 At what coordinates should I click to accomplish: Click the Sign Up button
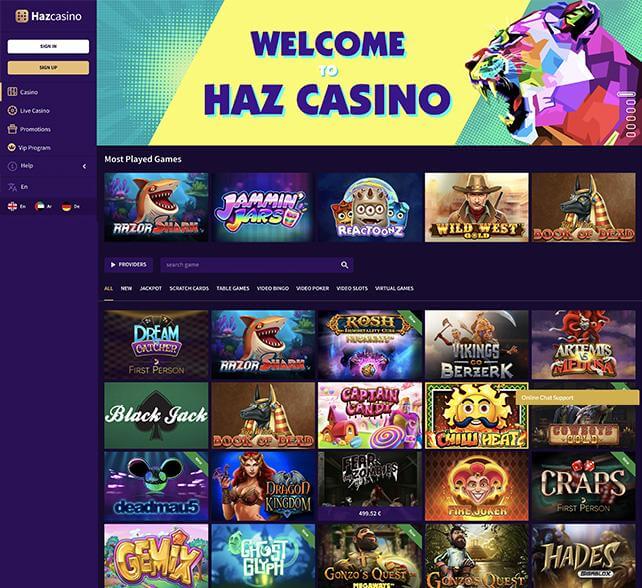click(x=48, y=68)
